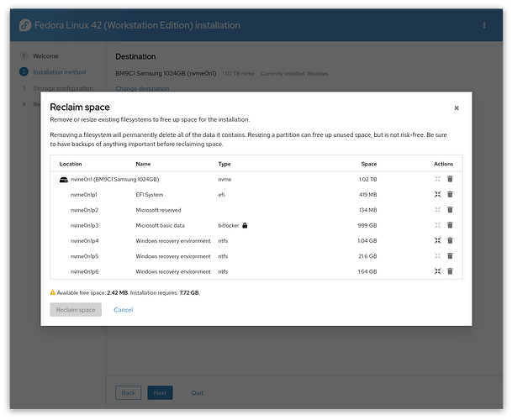Viewport: 512px width, 420px height.
Task: Select Installation method step in sidebar
Action: (x=60, y=72)
